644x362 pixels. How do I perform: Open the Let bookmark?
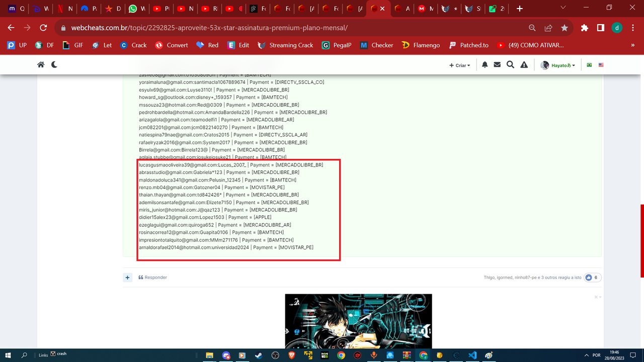pyautogui.click(x=102, y=45)
